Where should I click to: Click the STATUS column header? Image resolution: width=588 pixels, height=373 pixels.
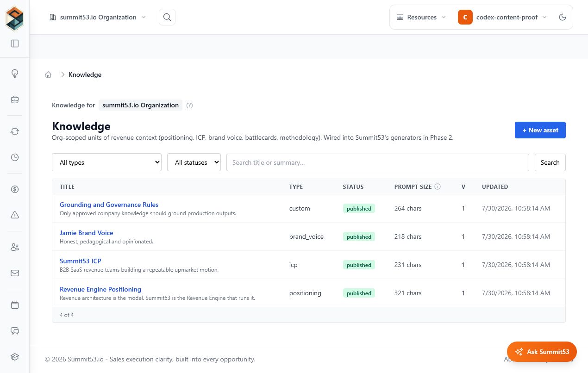click(353, 187)
